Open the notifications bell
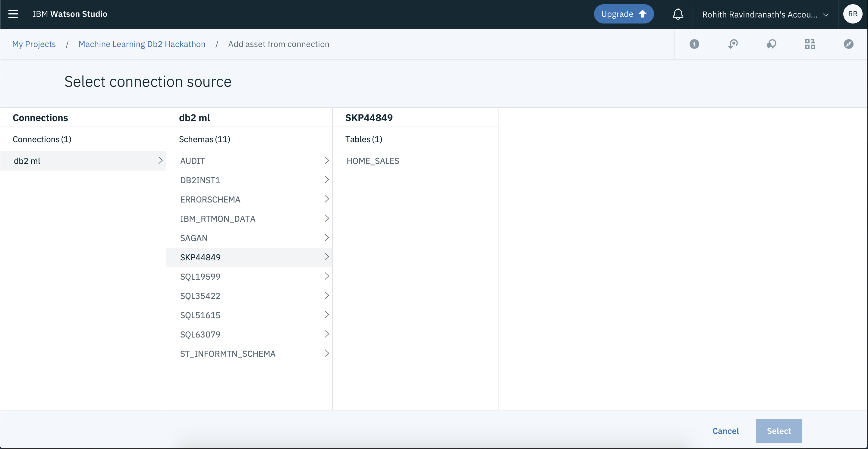 pos(678,14)
